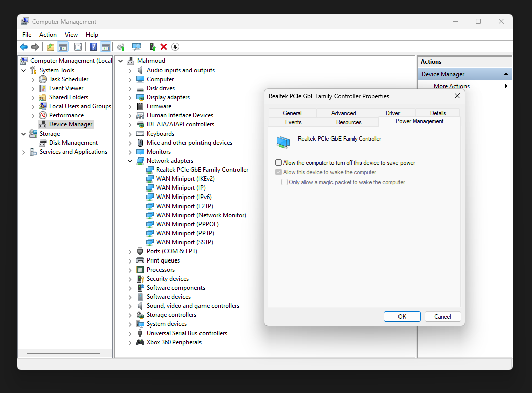Toggle the Show/Hide Action Pane icon
532x393 pixels.
pyautogui.click(x=105, y=47)
